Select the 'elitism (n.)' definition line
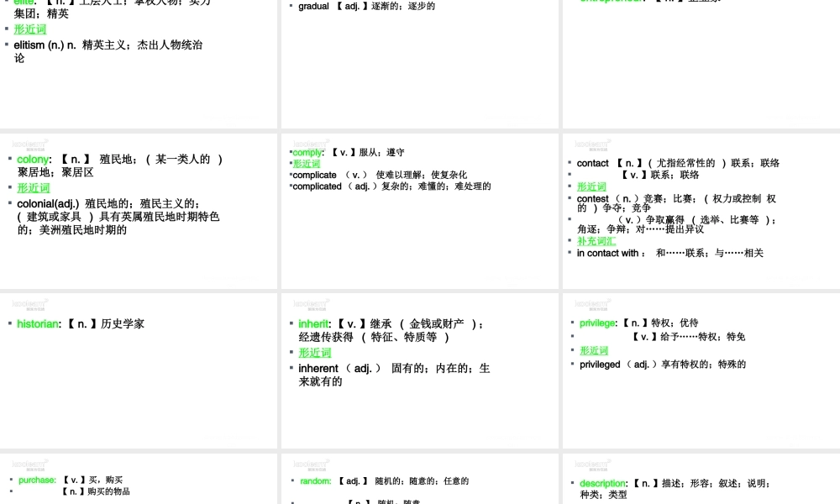Screen dimensions: 840x504 coord(108,51)
